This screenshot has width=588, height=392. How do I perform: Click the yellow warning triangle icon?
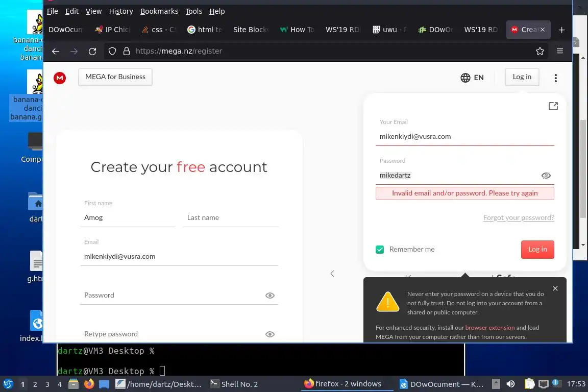point(387,302)
